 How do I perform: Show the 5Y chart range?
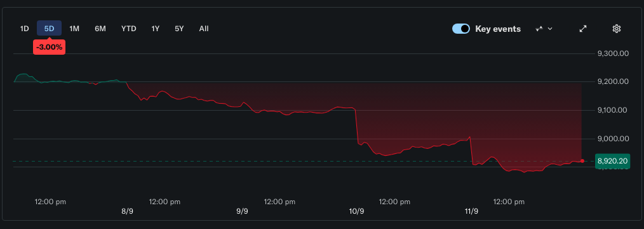[179, 29]
